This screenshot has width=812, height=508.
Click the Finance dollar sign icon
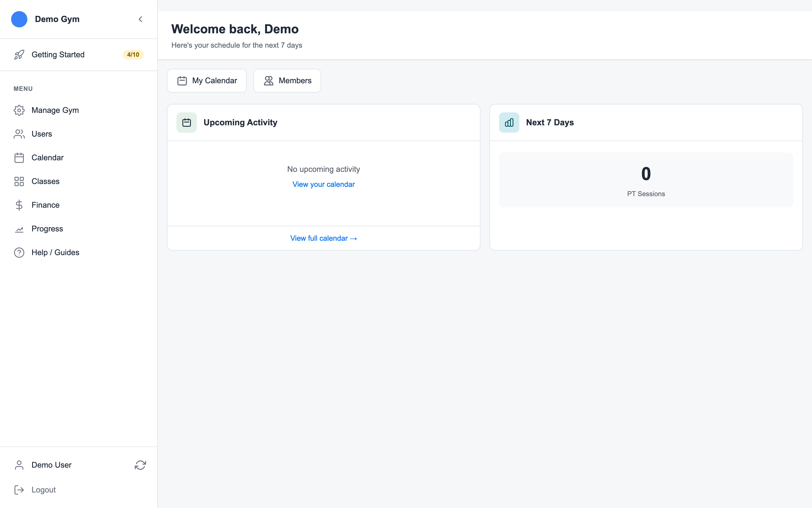pos(19,205)
